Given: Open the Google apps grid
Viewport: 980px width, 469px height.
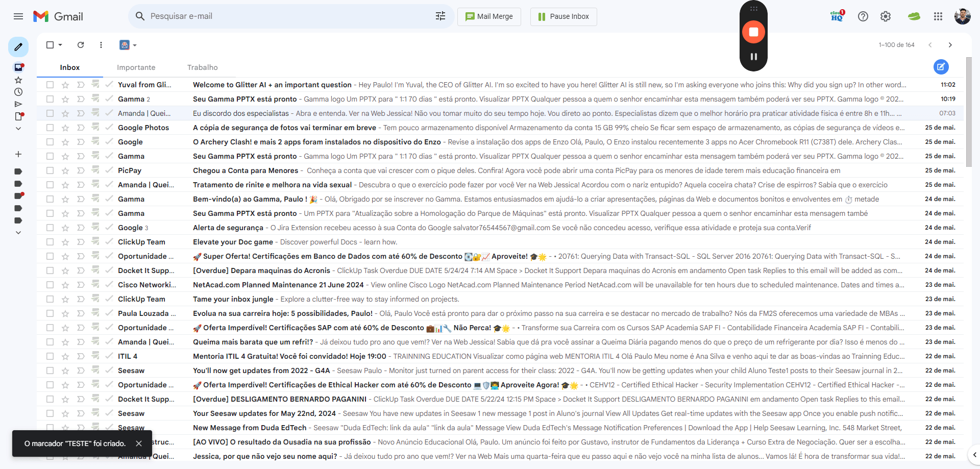Looking at the screenshot, I should pos(938,16).
